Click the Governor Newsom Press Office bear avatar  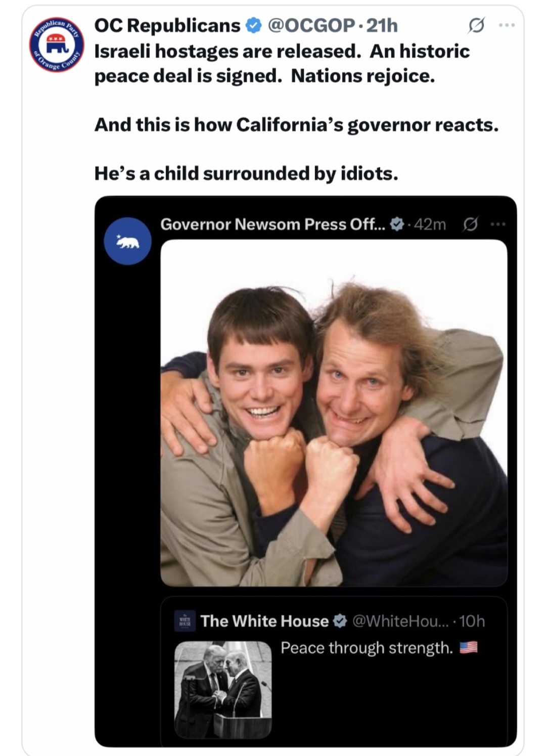[127, 241]
